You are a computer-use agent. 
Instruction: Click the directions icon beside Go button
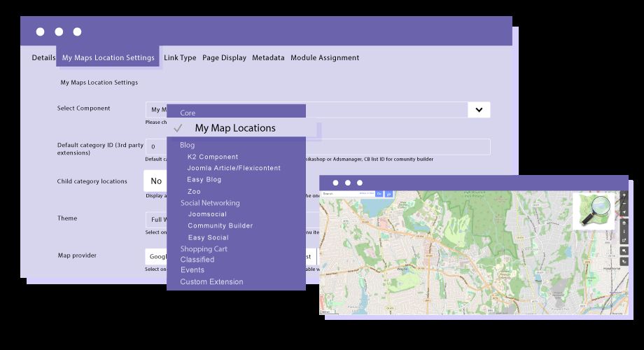[x=388, y=194]
